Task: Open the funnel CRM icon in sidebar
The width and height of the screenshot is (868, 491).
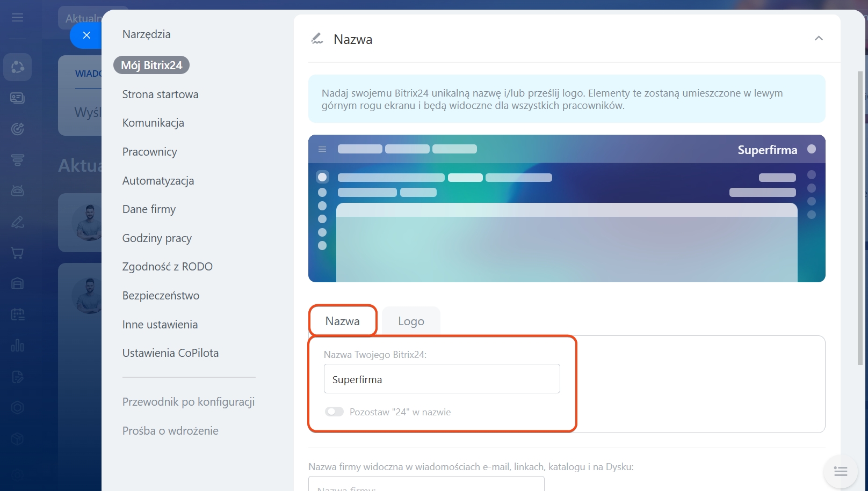Action: pyautogui.click(x=18, y=160)
